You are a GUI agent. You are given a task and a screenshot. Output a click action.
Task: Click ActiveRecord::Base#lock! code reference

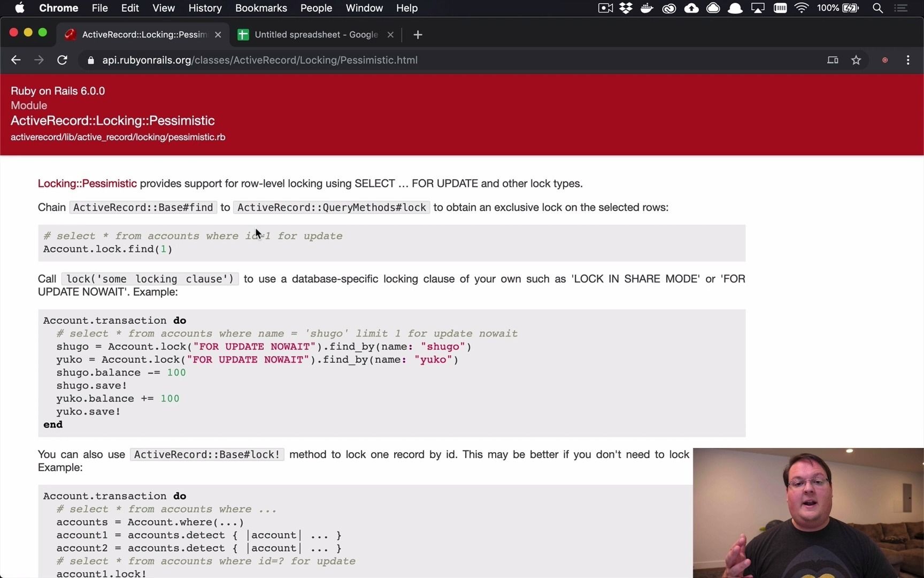[207, 455]
